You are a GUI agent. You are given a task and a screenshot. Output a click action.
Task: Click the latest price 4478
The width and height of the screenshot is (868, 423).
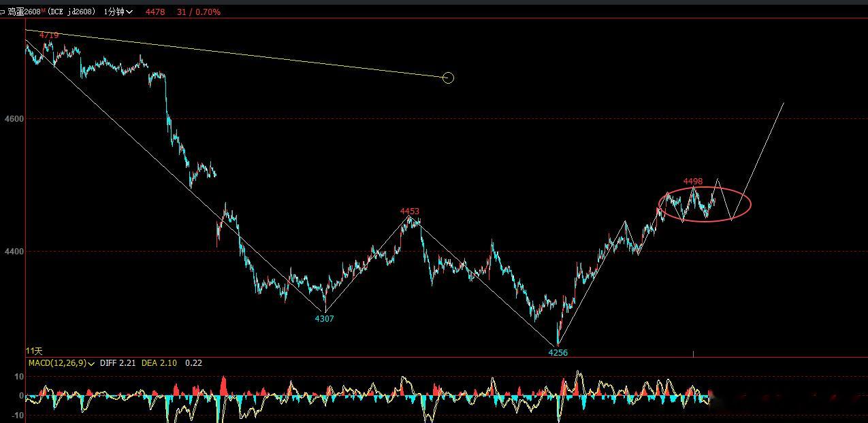tap(155, 12)
